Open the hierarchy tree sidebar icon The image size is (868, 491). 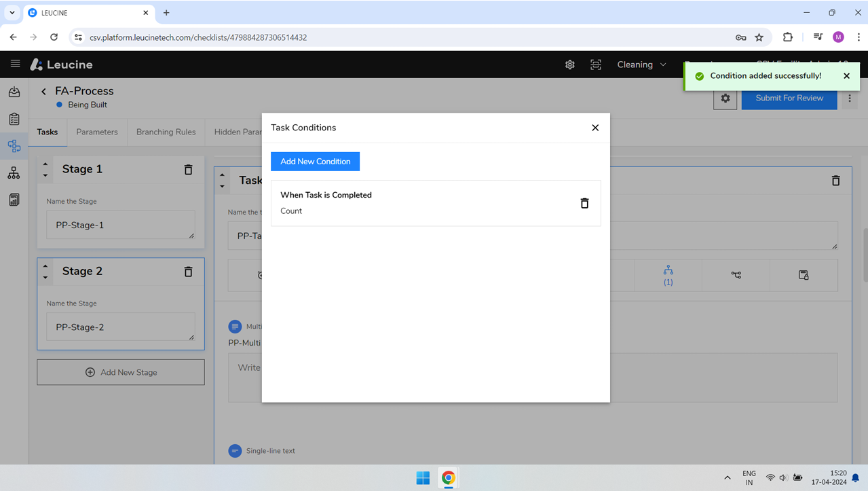coord(14,173)
